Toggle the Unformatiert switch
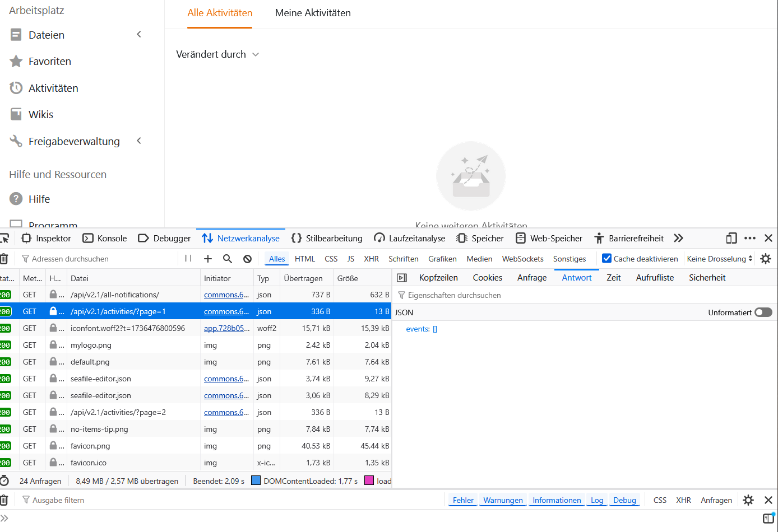The width and height of the screenshot is (778, 532). tap(763, 312)
